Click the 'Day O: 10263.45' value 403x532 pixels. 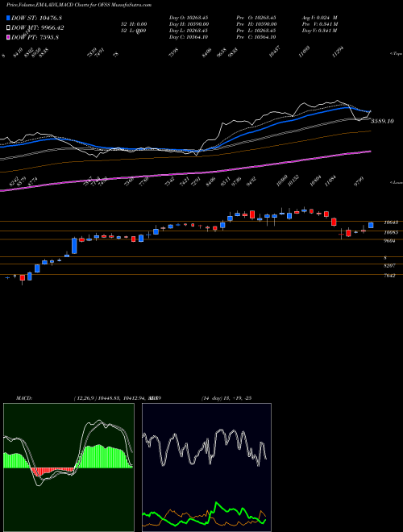[x=189, y=17]
